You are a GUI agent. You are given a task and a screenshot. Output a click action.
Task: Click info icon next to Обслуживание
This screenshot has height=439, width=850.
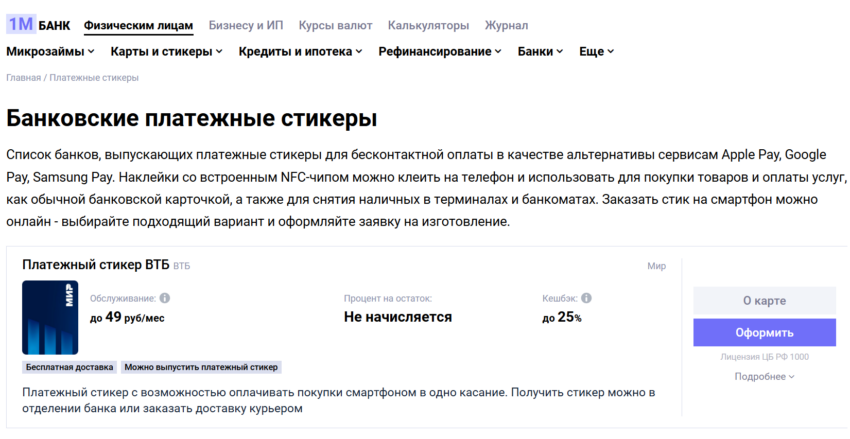[165, 298]
